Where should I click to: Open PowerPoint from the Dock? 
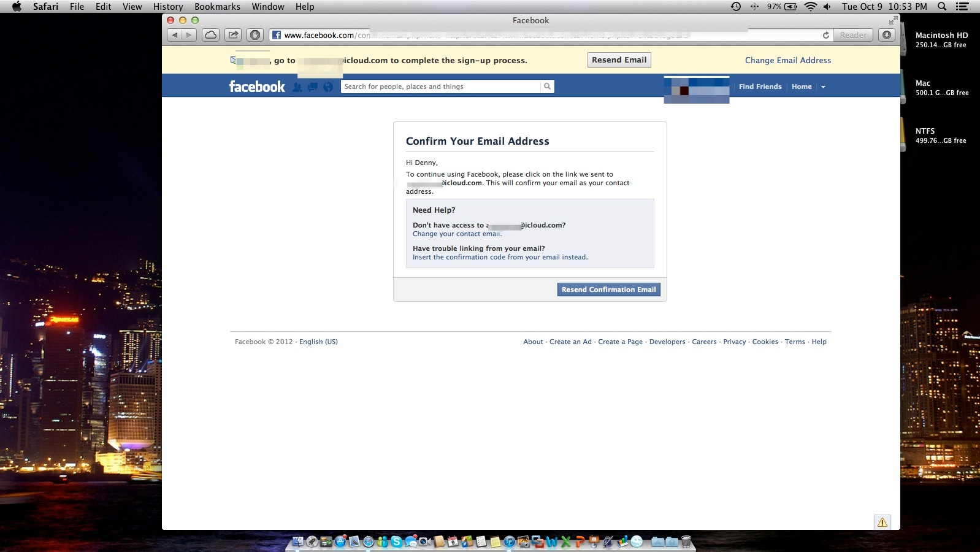580,542
